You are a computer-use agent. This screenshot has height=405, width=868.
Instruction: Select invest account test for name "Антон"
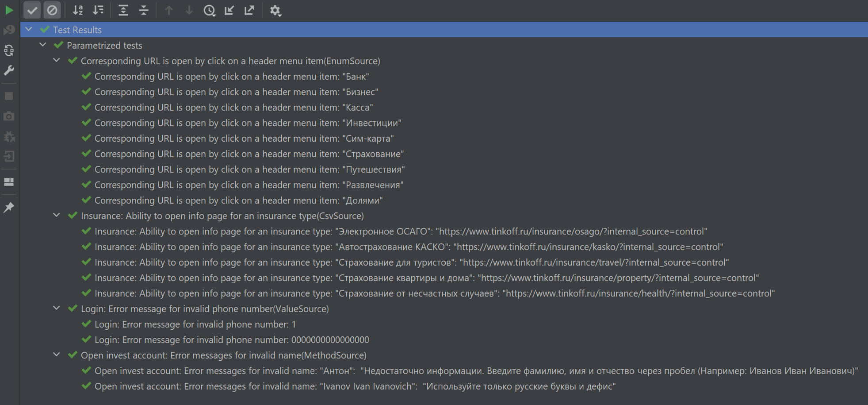pyautogui.click(x=476, y=371)
